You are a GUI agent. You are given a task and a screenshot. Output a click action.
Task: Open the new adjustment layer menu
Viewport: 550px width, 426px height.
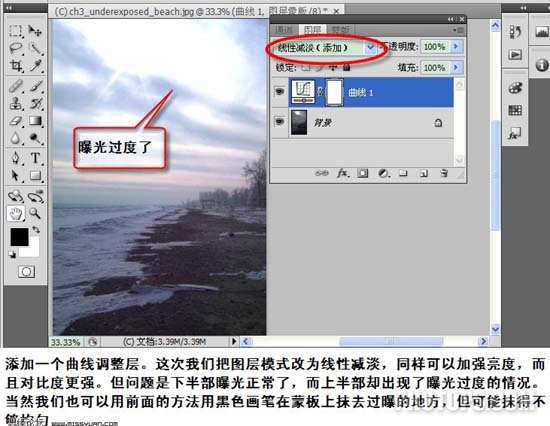[x=384, y=173]
